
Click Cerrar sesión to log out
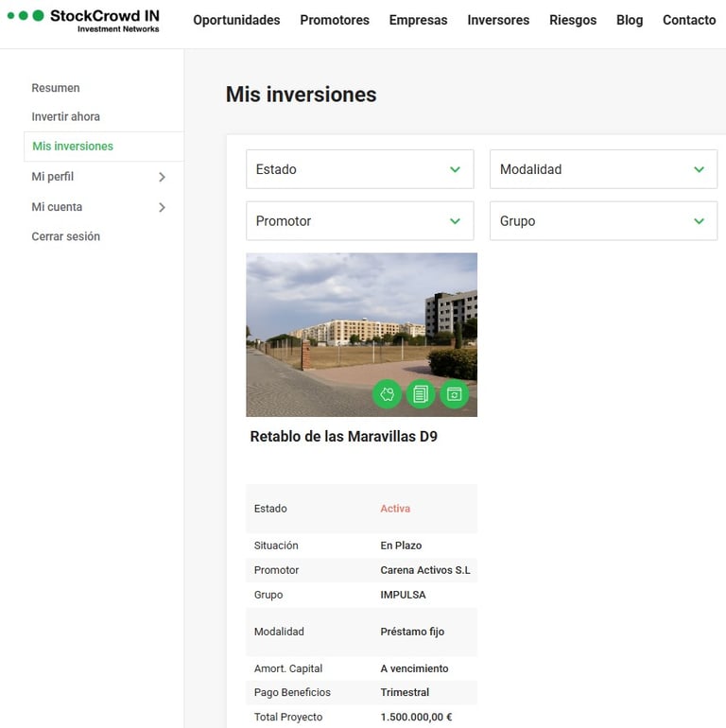[66, 236]
